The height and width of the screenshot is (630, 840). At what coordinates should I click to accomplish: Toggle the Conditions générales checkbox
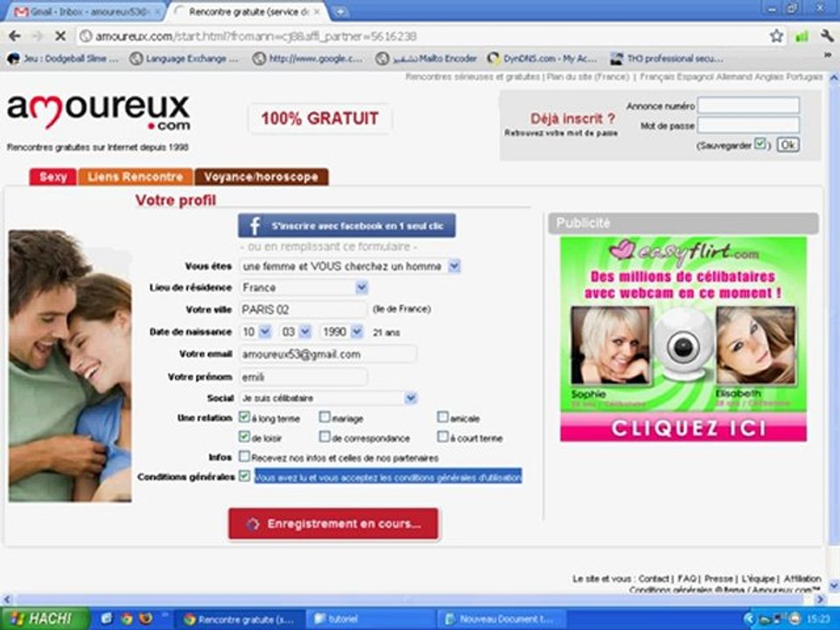pyautogui.click(x=244, y=476)
